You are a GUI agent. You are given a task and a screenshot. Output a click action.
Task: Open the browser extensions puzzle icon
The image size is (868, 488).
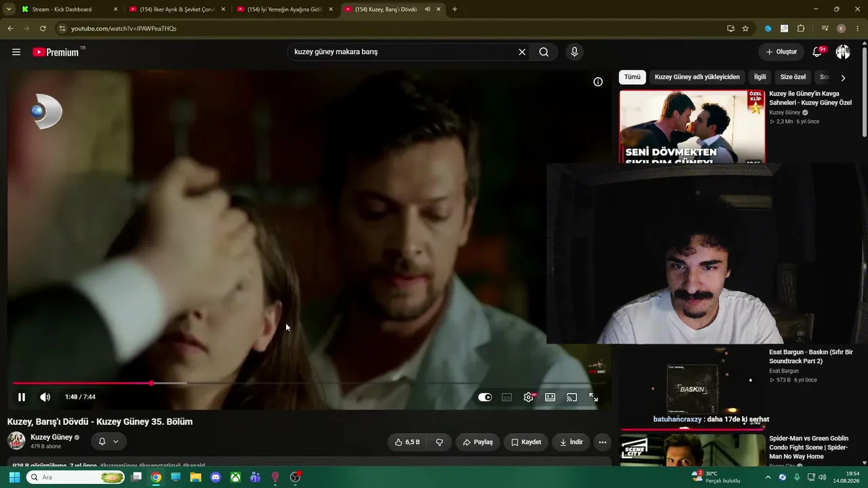point(801,28)
